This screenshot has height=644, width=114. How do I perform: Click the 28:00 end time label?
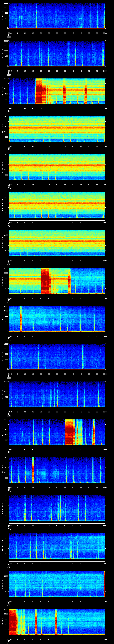[x=105, y=223]
